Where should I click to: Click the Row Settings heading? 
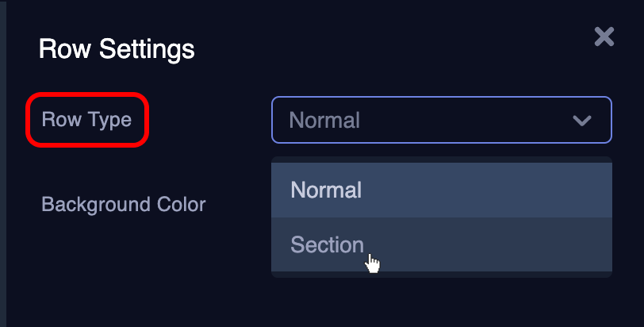click(117, 49)
